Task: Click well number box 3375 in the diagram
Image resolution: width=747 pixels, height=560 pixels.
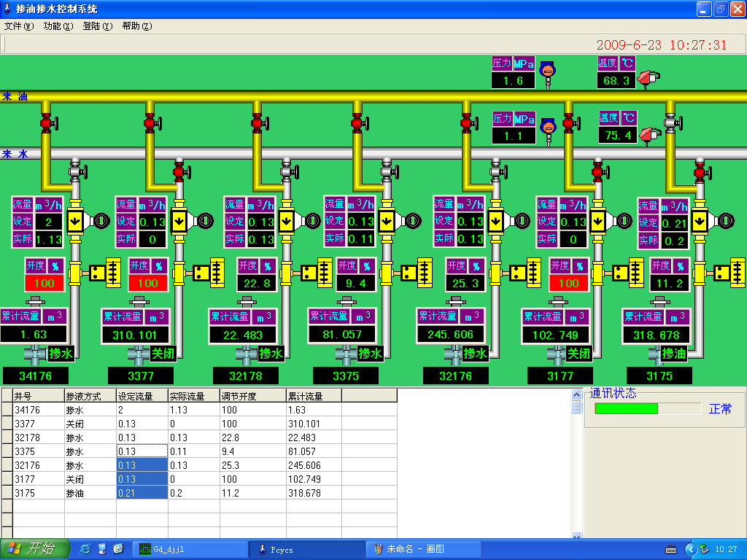Action: 346,376
